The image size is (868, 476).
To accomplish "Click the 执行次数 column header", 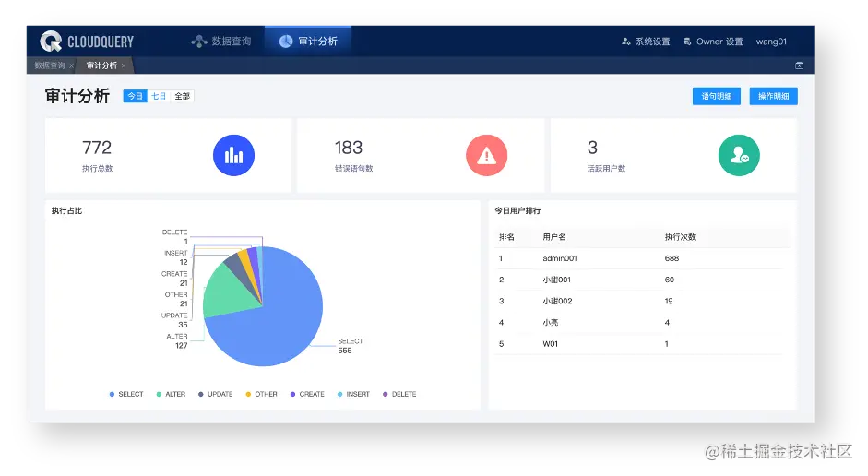I will [680, 237].
